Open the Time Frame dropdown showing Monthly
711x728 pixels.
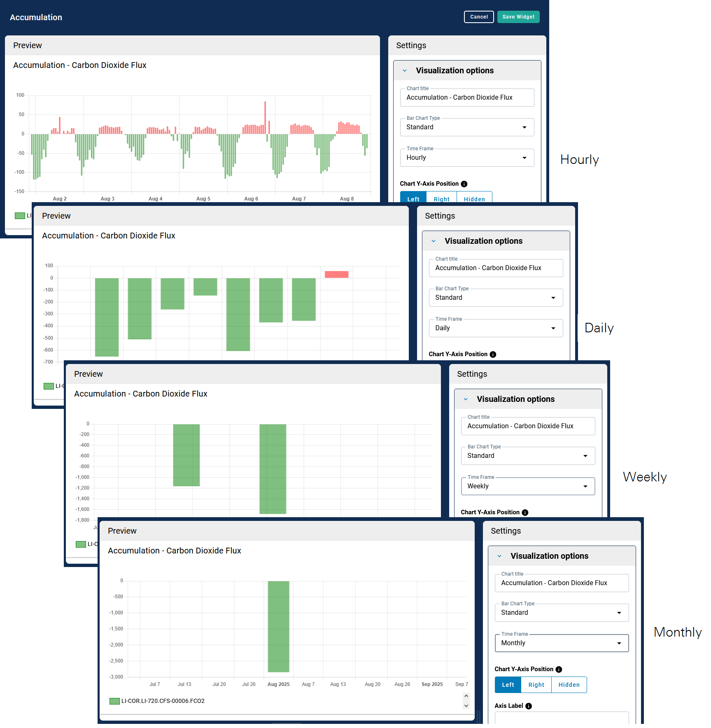[562, 643]
